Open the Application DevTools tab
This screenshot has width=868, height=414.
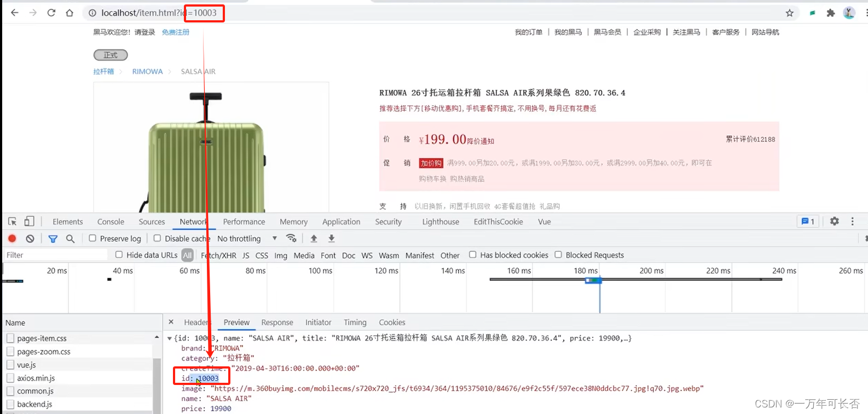click(x=341, y=222)
